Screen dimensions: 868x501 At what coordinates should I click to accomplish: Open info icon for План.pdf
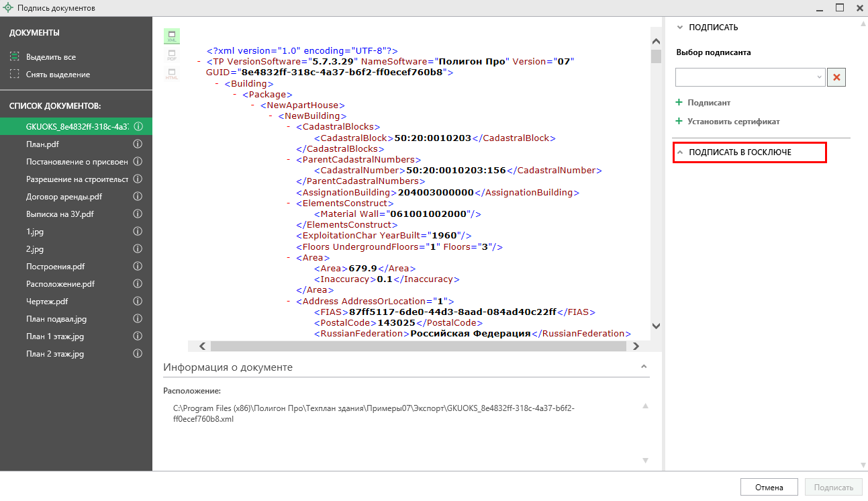[138, 144]
